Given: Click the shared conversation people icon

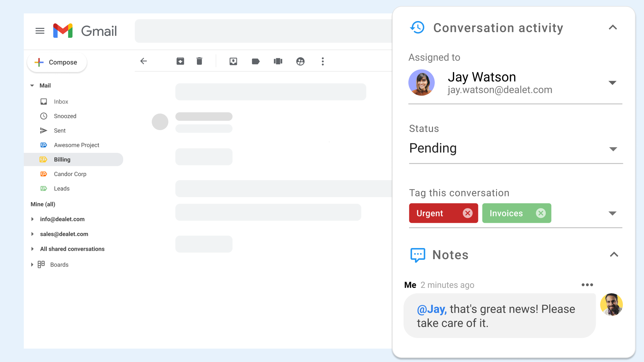Looking at the screenshot, I should 300,61.
